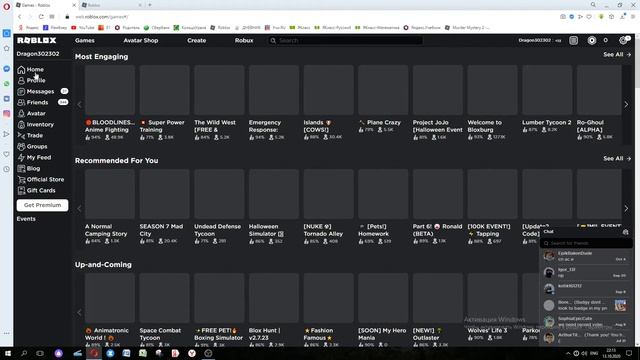The image size is (640, 360).
Task: Open the settings gear in Roblox header
Action: (623, 40)
